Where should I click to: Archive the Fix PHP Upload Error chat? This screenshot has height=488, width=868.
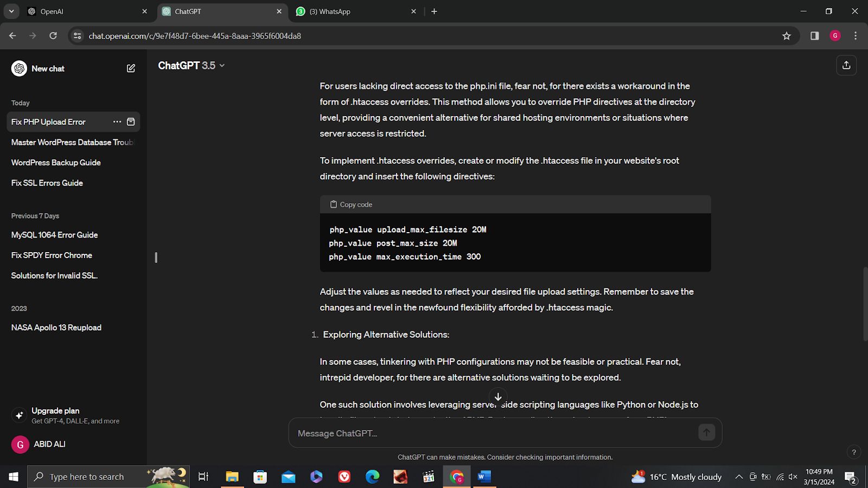[x=131, y=121]
